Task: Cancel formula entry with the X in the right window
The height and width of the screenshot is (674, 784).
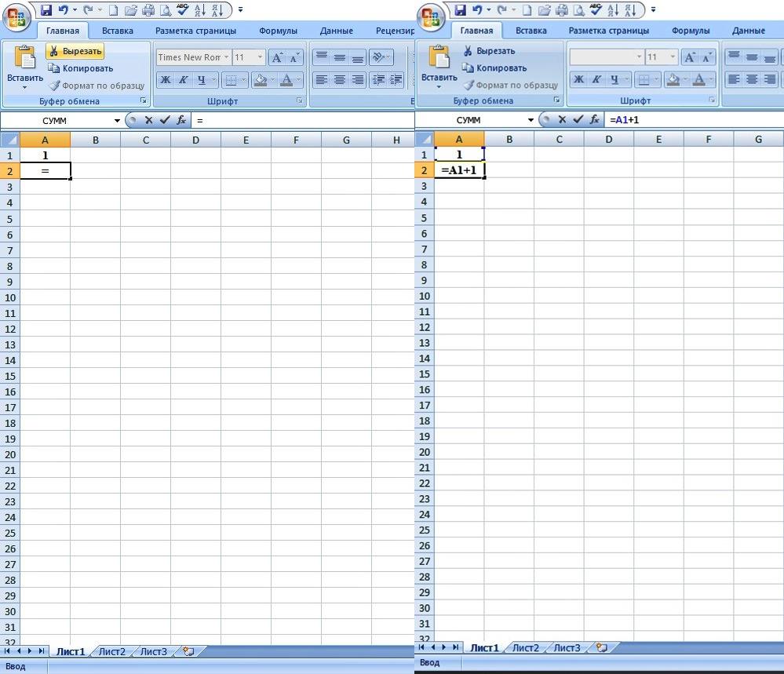Action: point(562,119)
